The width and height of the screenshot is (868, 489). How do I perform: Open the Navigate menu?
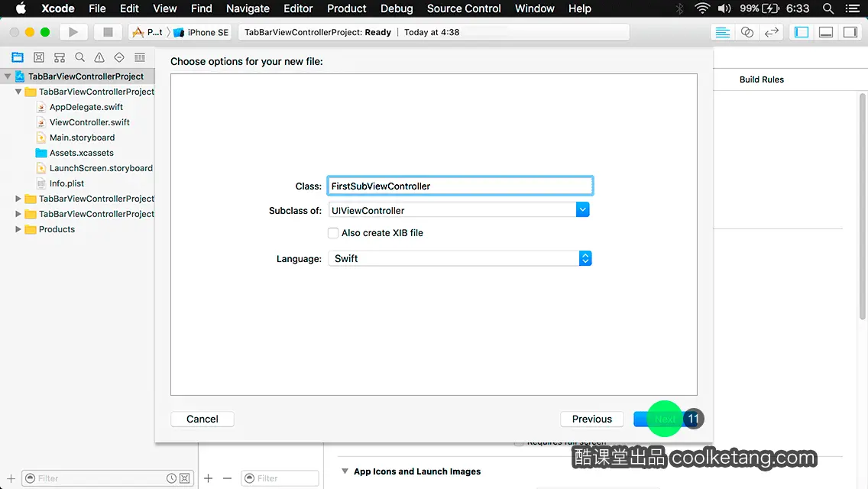click(x=248, y=8)
